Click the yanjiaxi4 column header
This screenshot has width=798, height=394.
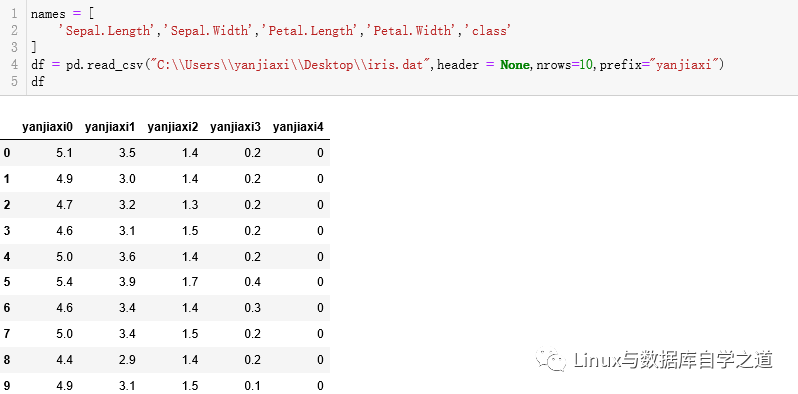(x=298, y=127)
